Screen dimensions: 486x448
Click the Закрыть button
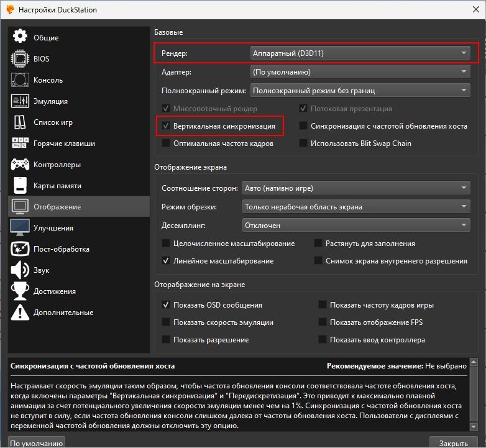[453, 443]
